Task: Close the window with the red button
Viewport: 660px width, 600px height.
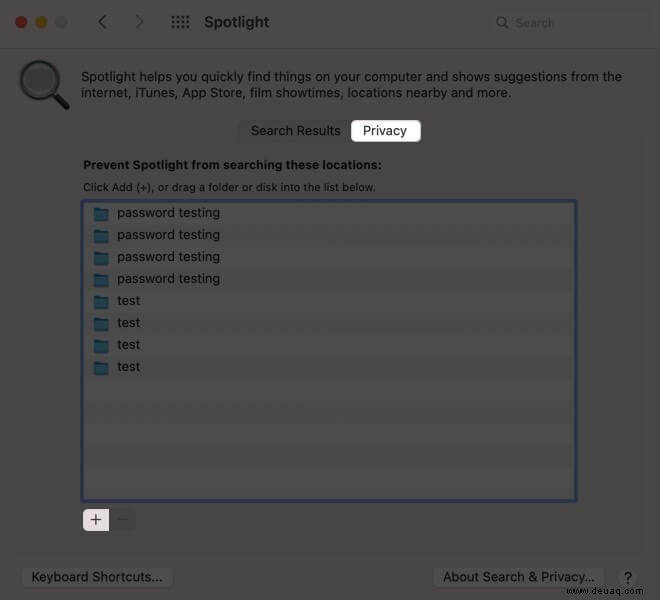Action: (x=21, y=22)
